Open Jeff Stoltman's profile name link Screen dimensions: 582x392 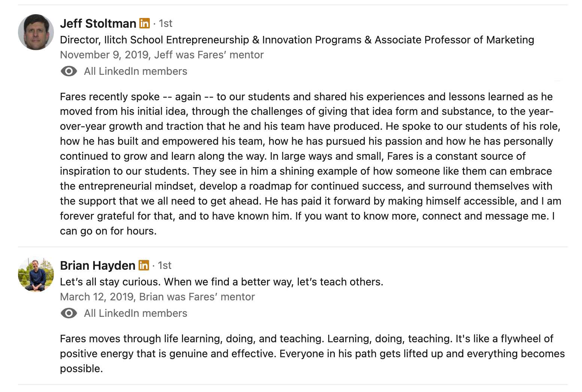pos(98,24)
